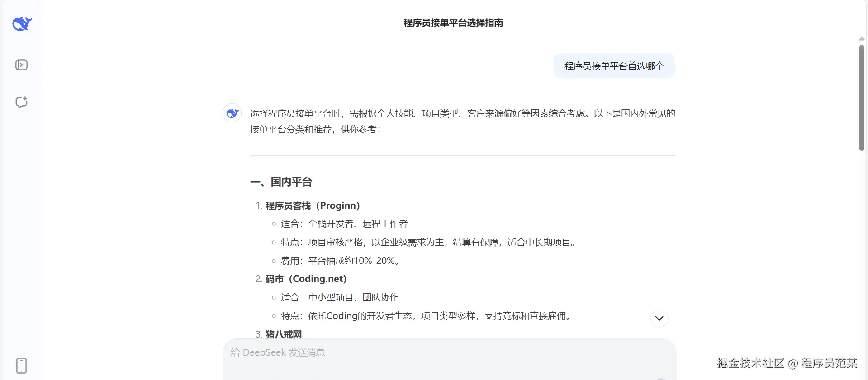Click the line 适合：全栈开发者、远程工作者
Screen dimensions: 868x380
point(344,224)
